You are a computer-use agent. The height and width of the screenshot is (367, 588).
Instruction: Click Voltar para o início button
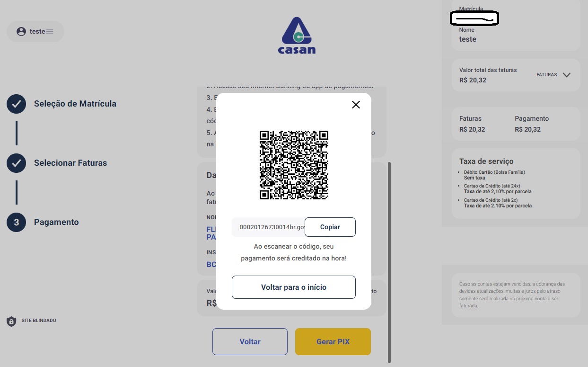tap(294, 287)
